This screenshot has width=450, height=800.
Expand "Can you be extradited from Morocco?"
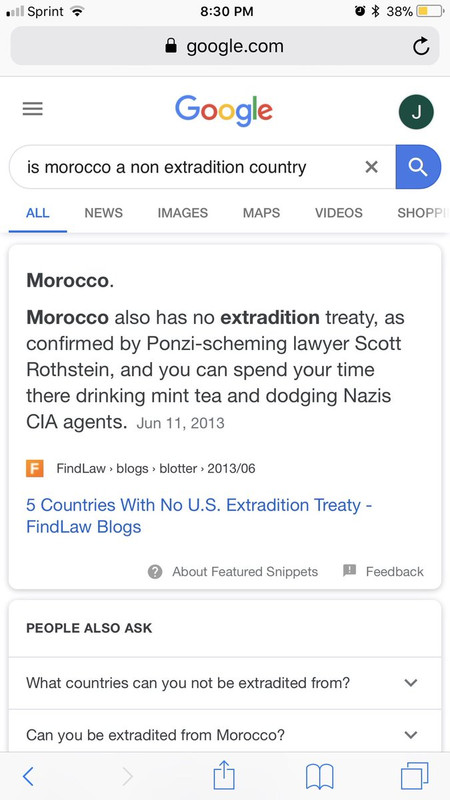(224, 735)
